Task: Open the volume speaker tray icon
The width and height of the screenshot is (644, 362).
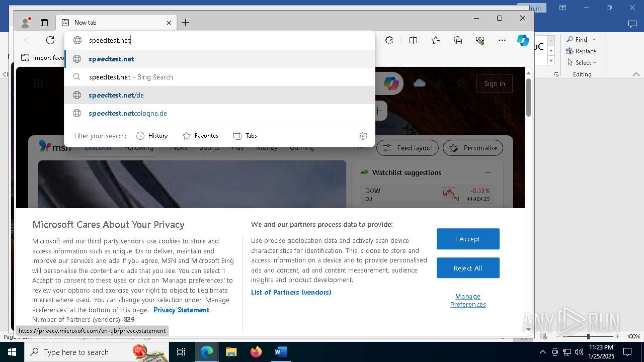Action: click(x=579, y=352)
